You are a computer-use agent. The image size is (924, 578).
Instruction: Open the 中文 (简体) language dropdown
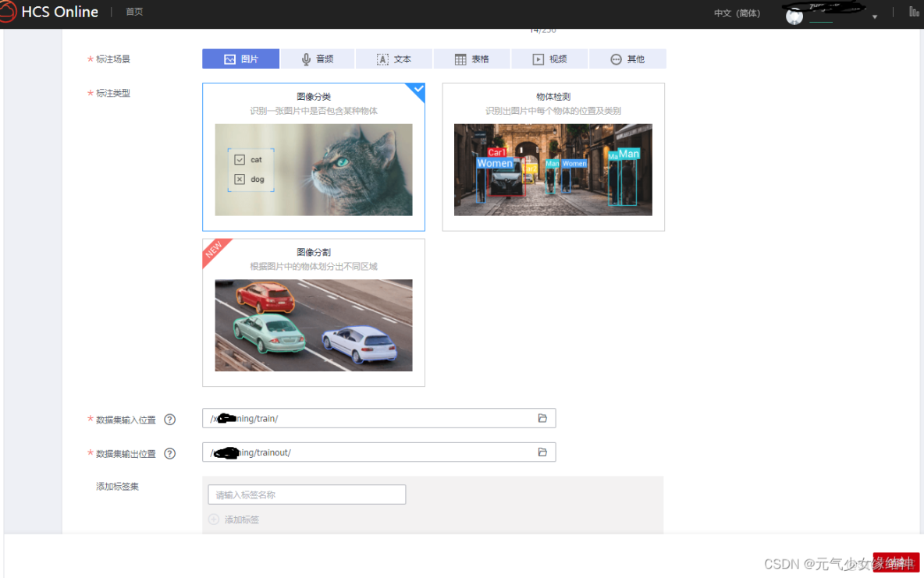pos(736,12)
